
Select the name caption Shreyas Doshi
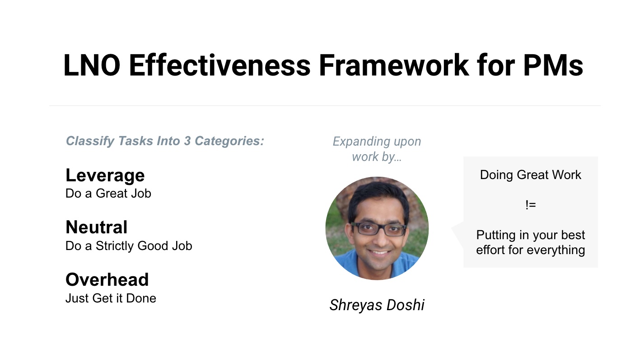(x=377, y=305)
